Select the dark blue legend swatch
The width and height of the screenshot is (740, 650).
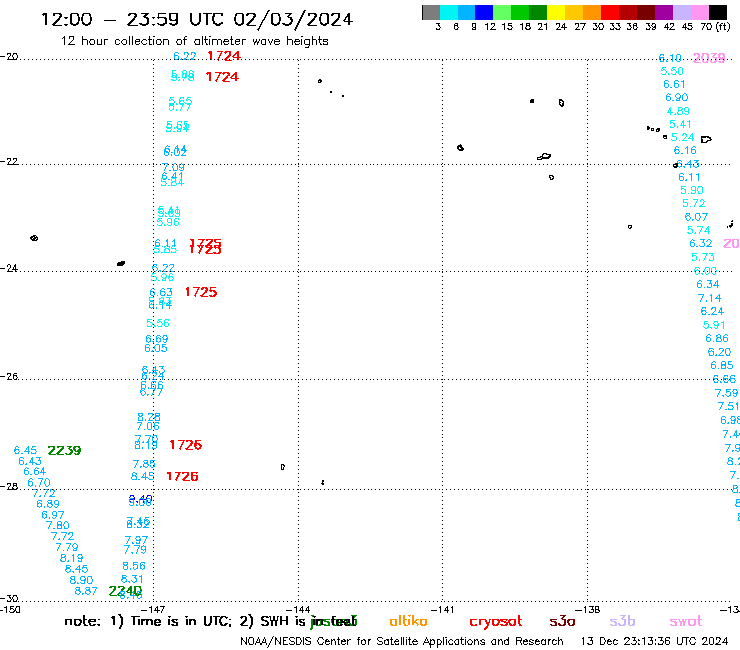coord(484,12)
